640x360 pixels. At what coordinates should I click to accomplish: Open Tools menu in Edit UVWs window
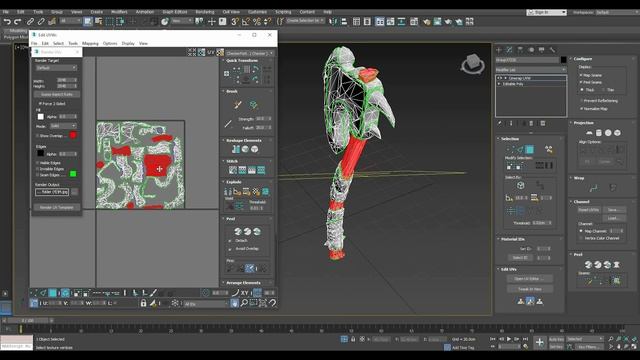(x=73, y=43)
